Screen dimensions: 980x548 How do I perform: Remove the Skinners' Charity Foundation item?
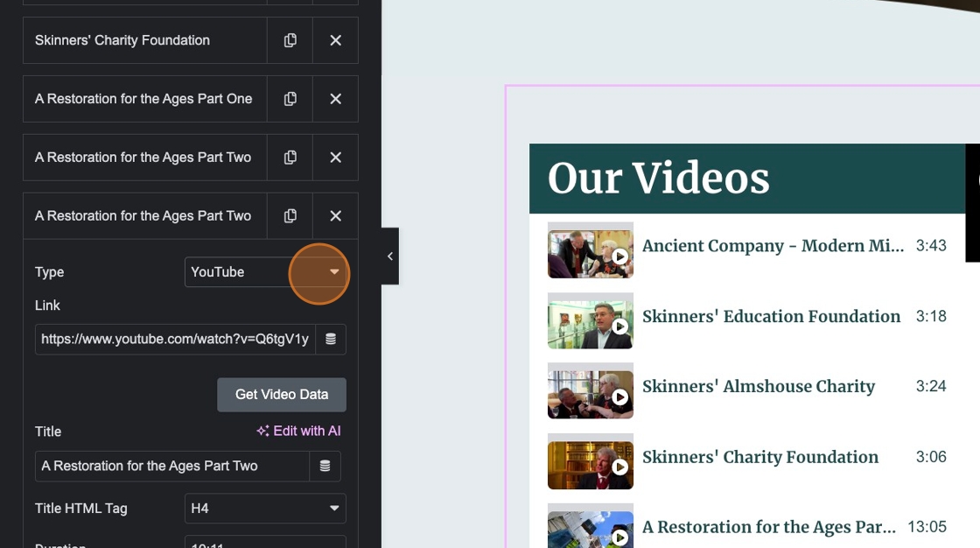336,40
